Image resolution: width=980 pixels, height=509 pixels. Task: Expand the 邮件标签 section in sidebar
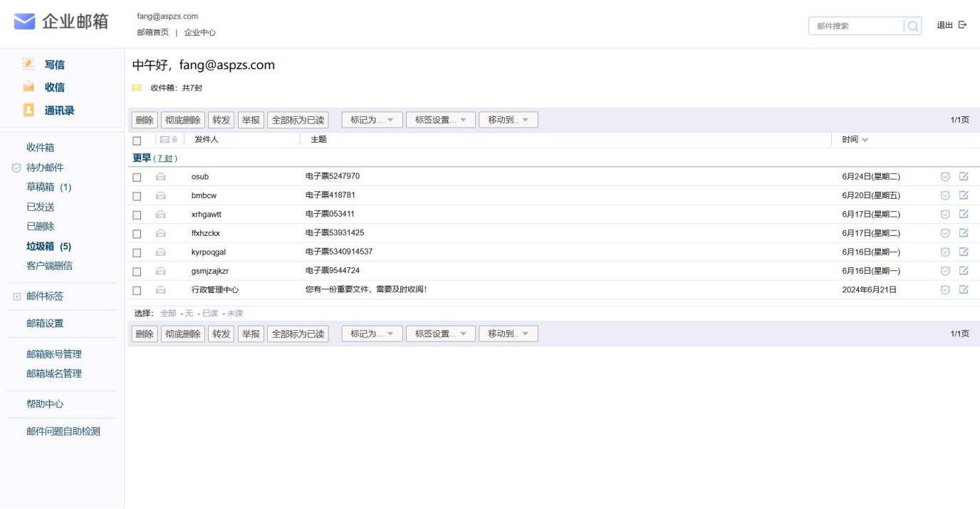(17, 297)
